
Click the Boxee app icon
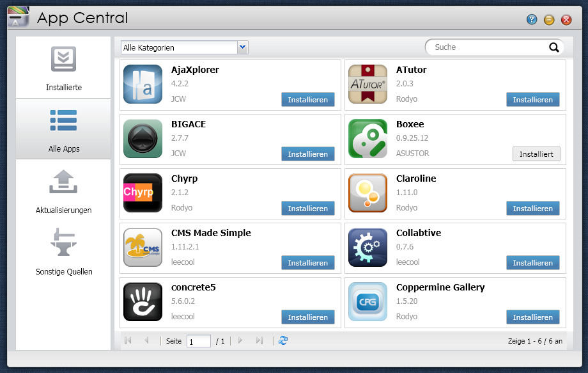[367, 138]
